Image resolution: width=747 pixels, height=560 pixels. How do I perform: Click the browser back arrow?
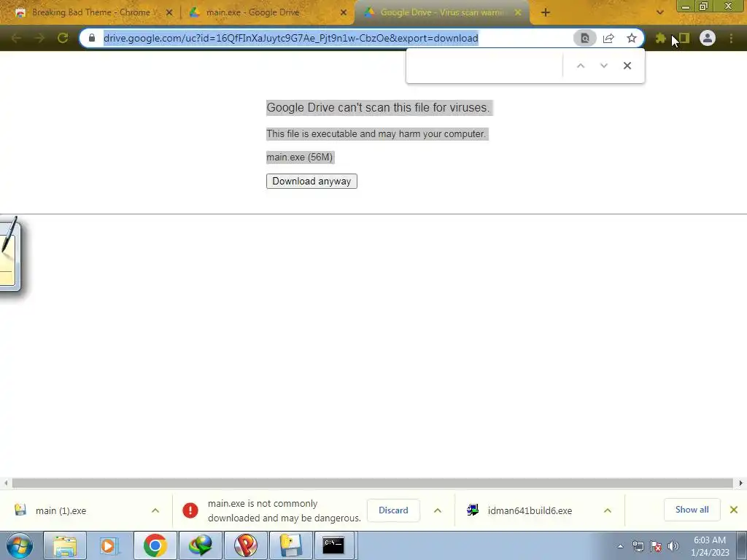click(16, 38)
